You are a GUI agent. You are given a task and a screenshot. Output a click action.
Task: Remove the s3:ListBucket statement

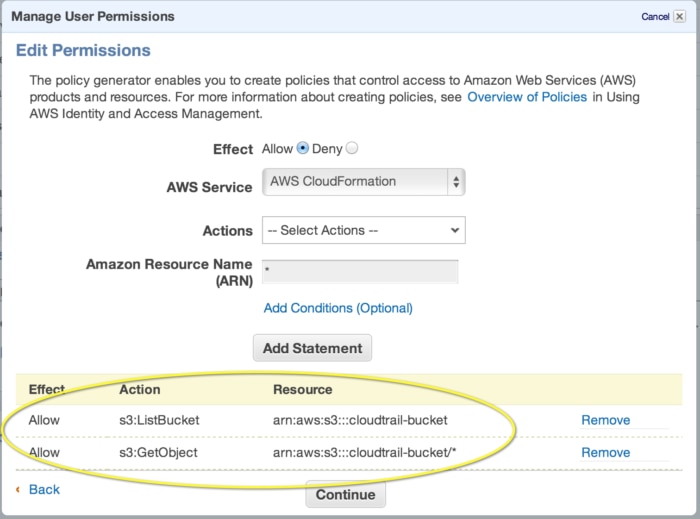click(605, 420)
